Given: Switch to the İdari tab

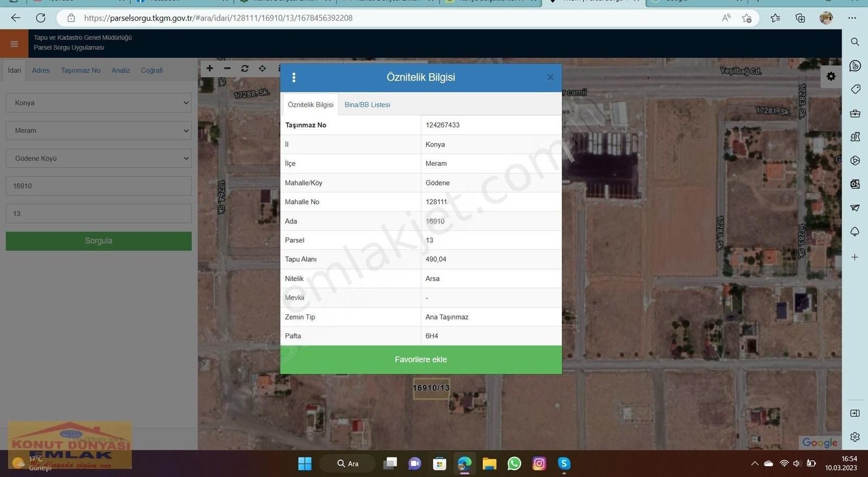Looking at the screenshot, I should coord(15,70).
